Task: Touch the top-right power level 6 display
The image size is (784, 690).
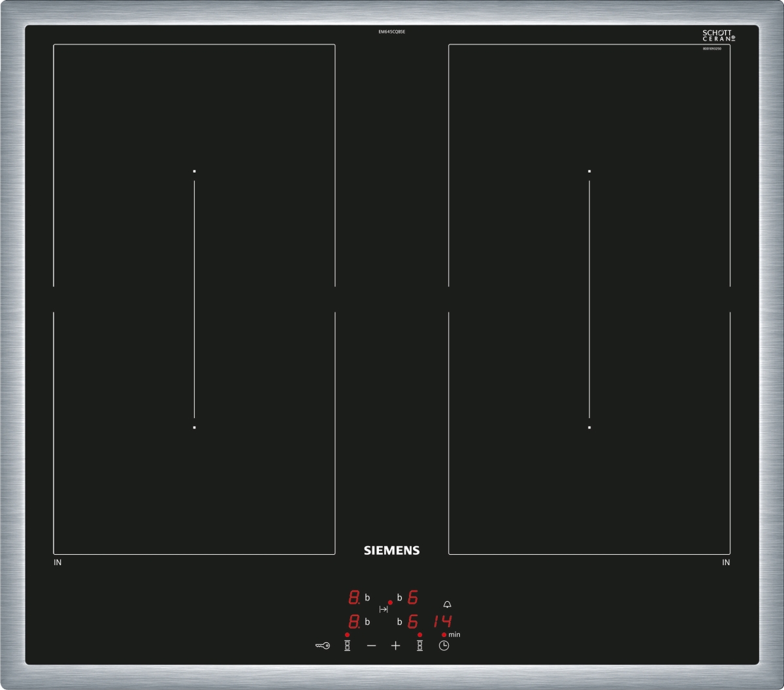Action: click(x=412, y=597)
